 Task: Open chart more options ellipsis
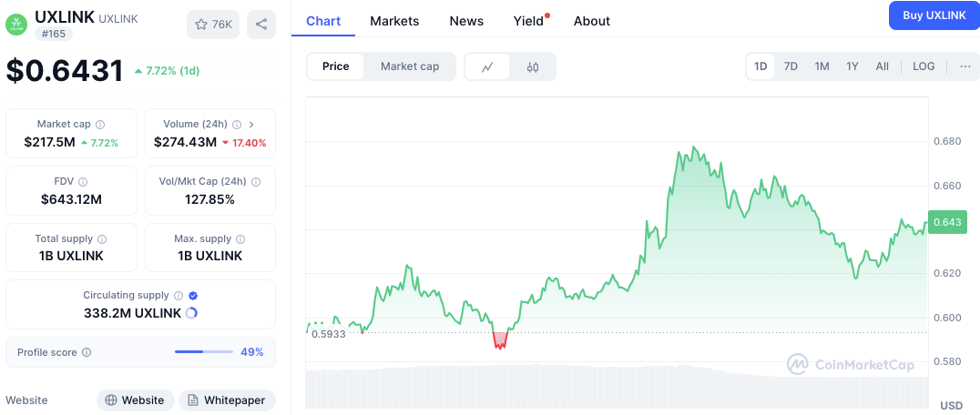(x=965, y=66)
